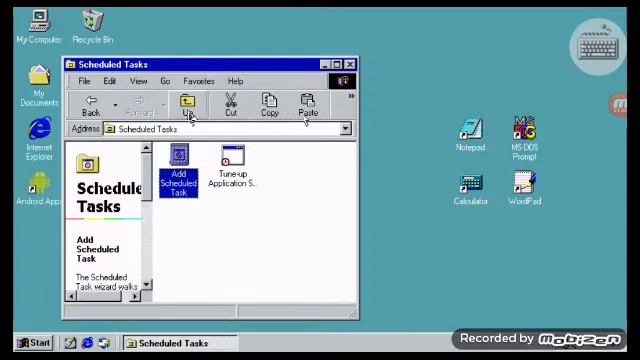
Task: Maximize the Scheduled Tasks window
Action: 337,64
